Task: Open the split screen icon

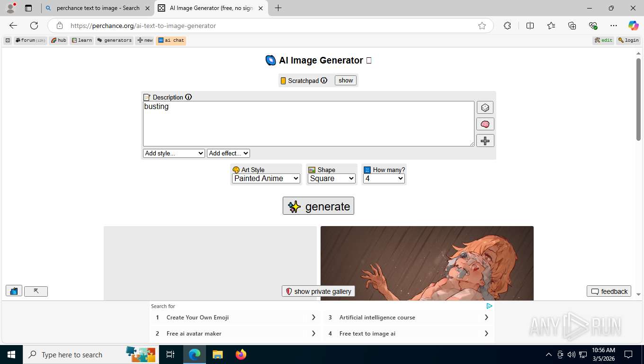Action: [x=530, y=26]
